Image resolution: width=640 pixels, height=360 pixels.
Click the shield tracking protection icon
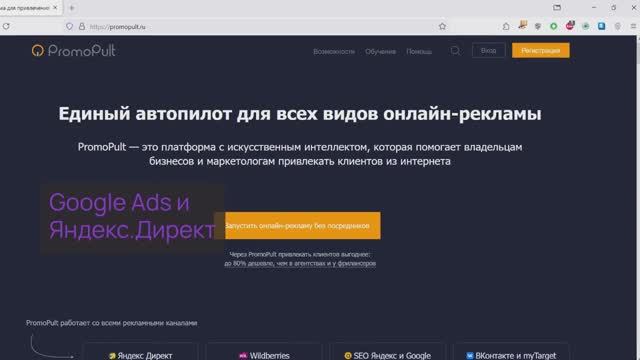coord(69,27)
